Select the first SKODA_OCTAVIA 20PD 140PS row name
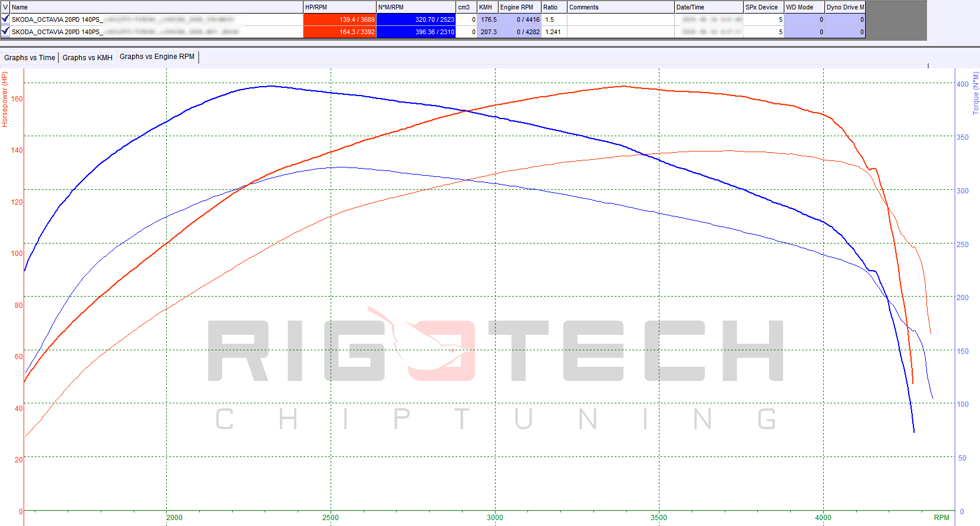Screen dimensions: 980x526 tap(156, 19)
